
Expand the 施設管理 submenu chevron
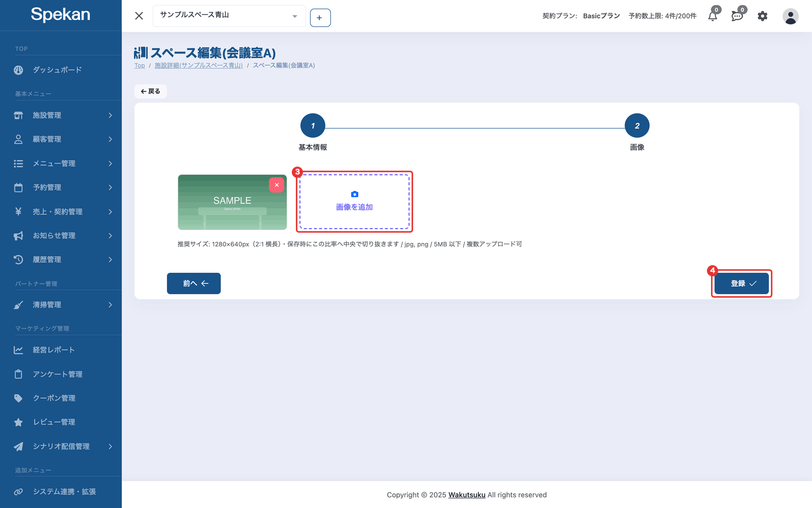[x=110, y=115]
